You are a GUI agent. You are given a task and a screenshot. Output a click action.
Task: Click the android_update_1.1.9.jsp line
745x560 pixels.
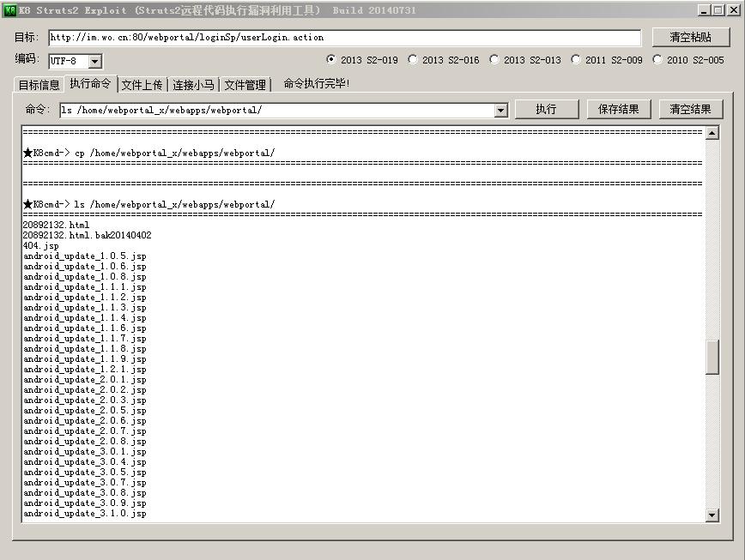coord(85,359)
